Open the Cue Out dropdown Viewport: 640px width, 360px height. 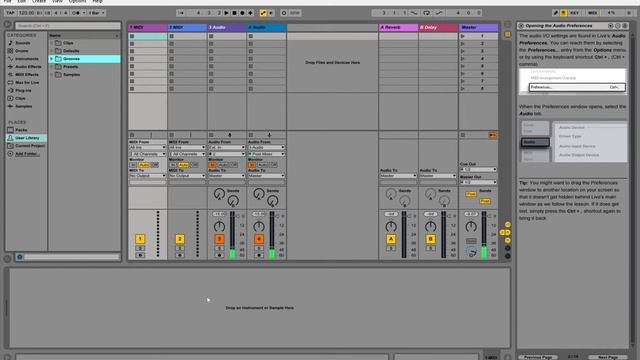click(478, 169)
